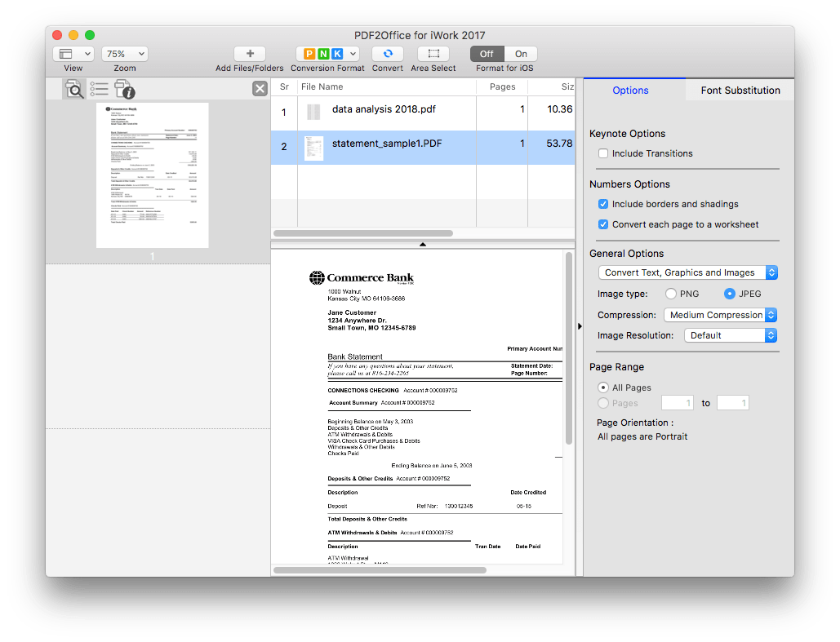Click the page 1 thumbnail preview
Viewport: 840px width, 642px height.
pos(153,175)
